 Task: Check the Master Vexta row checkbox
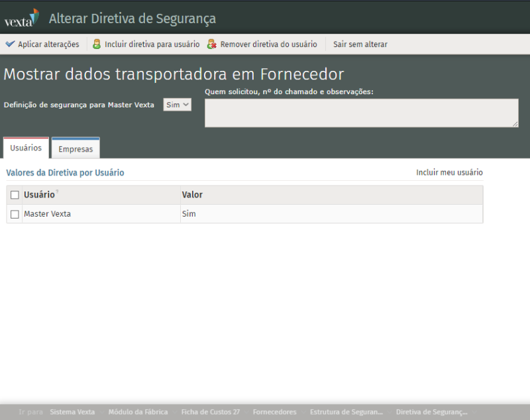[x=15, y=214]
